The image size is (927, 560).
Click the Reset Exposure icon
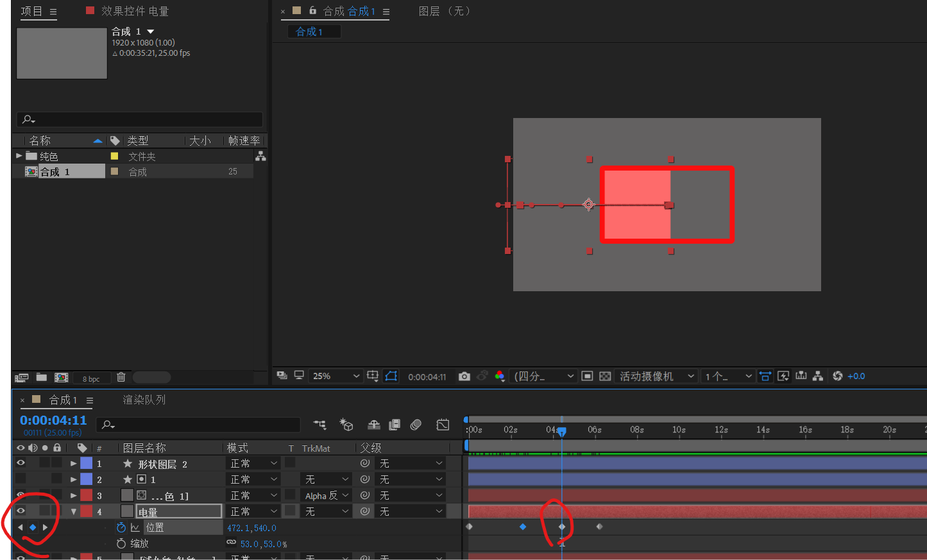point(837,376)
